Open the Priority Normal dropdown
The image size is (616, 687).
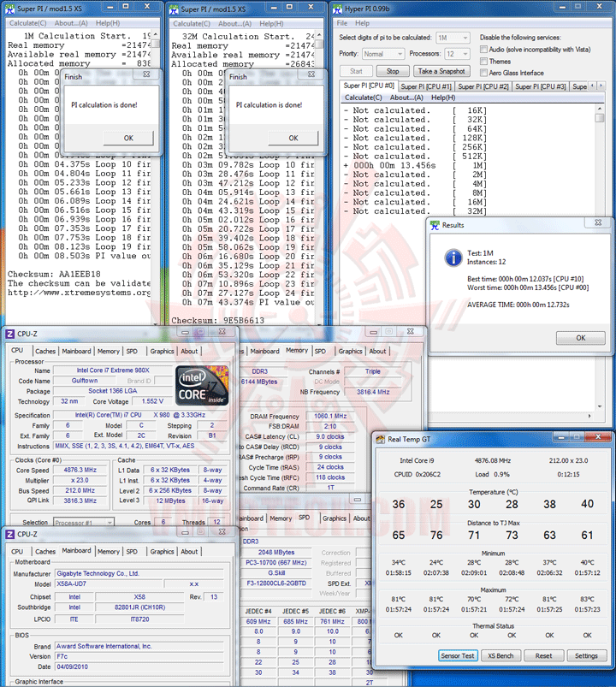383,54
